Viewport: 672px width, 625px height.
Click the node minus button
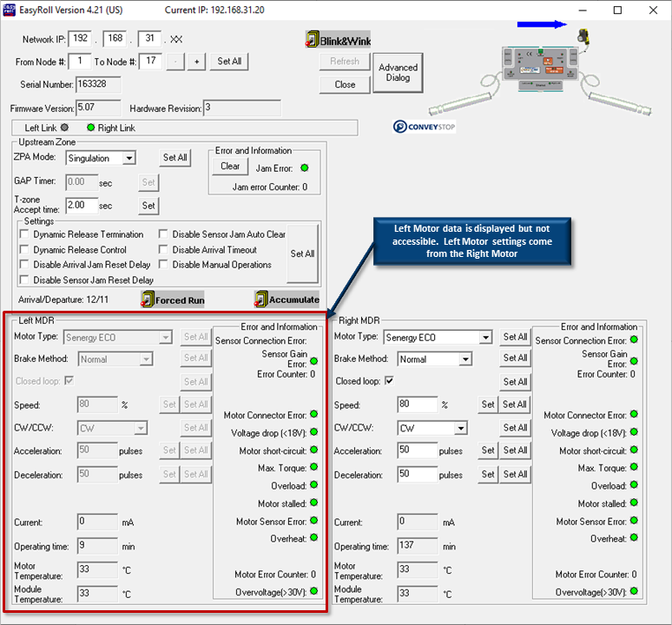tap(175, 62)
